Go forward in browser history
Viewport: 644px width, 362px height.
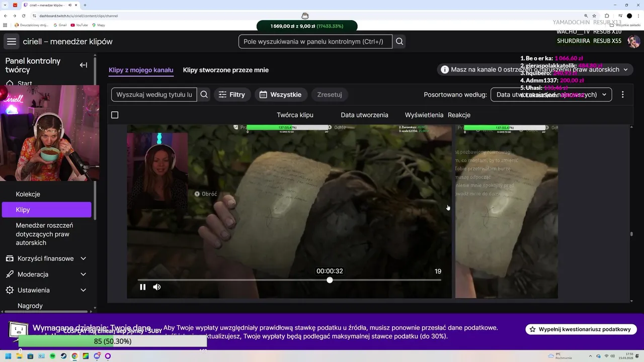[15, 16]
